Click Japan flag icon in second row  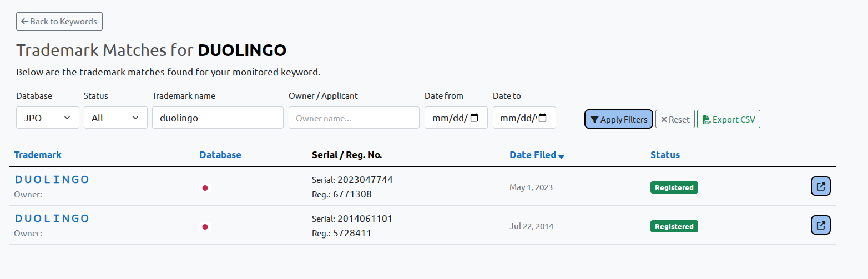pos(205,227)
